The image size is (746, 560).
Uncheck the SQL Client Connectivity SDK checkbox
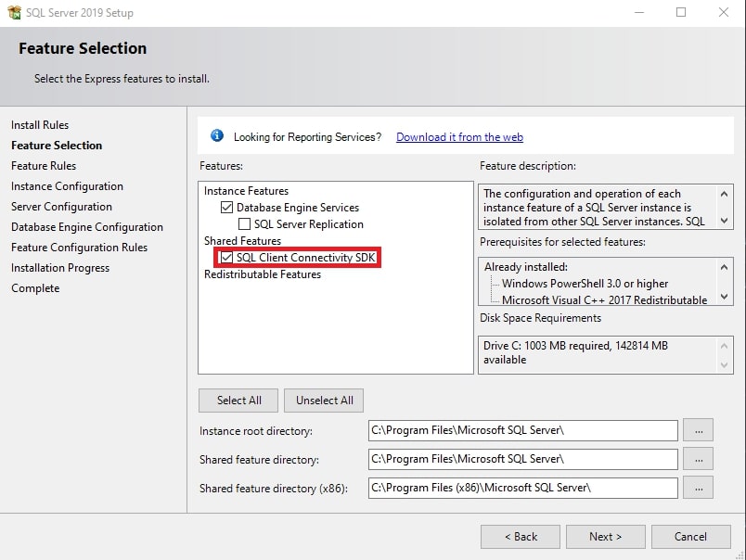[227, 258]
